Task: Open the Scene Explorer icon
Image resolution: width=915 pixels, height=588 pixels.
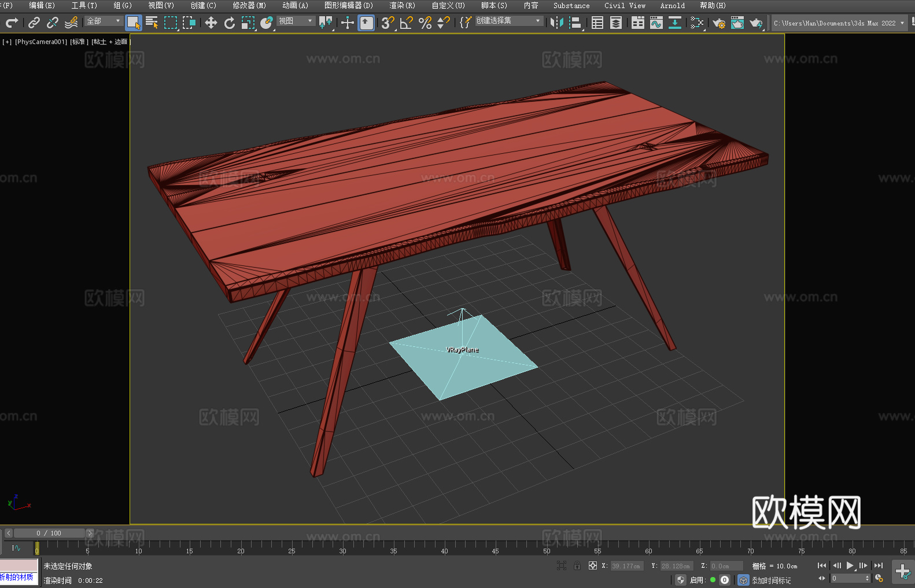Action: [x=597, y=23]
